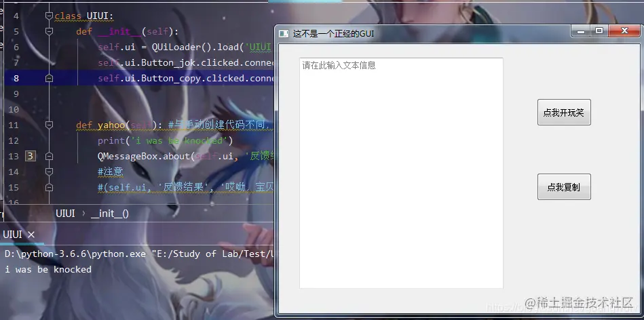The width and height of the screenshot is (644, 320).
Task: Click the bookmark 3 icon in gutter
Action: pos(31,156)
